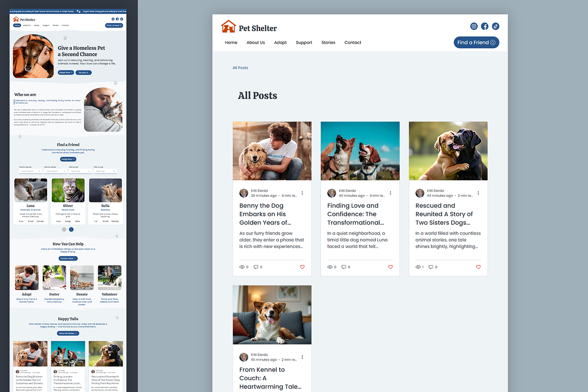Viewport: 588px width, 392px height.
Task: Click the Find a Friend button in the left preview header
Action: coord(114,25)
